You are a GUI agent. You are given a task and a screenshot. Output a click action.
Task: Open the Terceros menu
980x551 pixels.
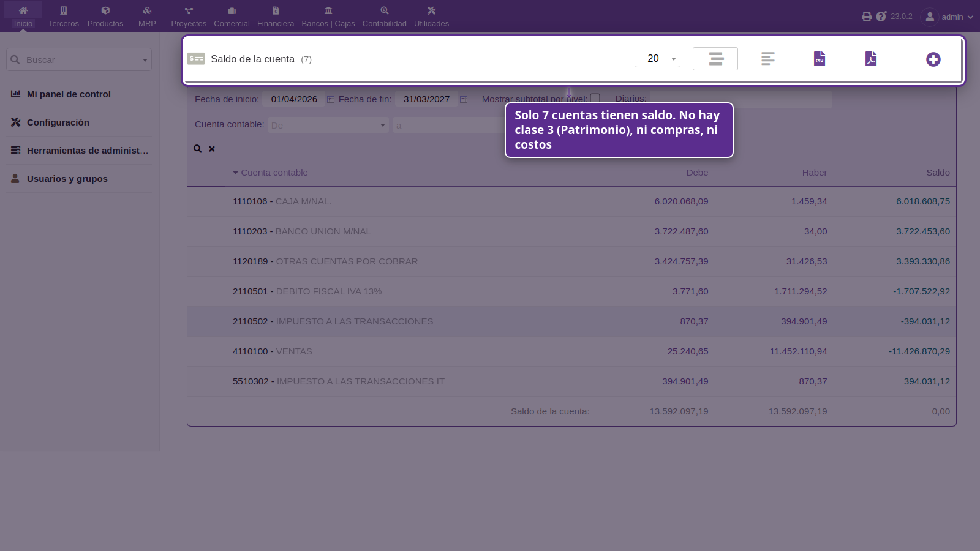coord(64,17)
